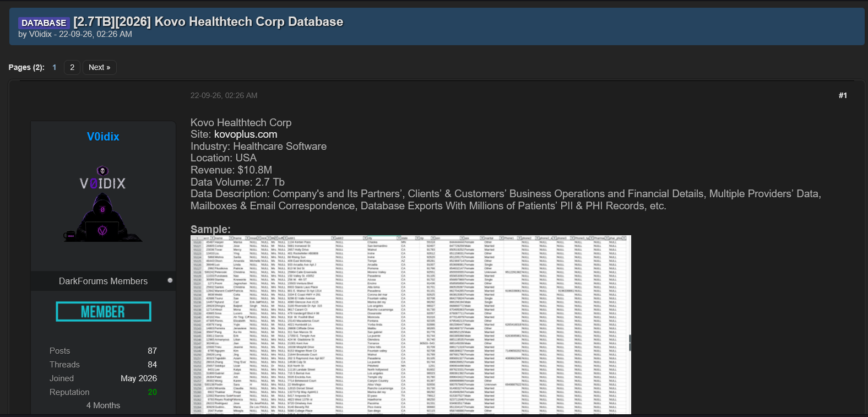This screenshot has height=417, width=868.
Task: Go to page 2 of the thread
Action: tap(72, 67)
